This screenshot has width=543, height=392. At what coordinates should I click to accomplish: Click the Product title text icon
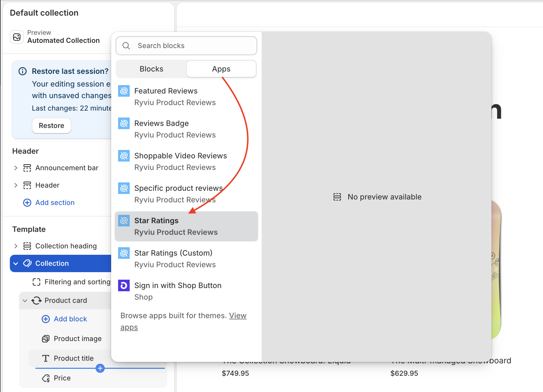pyautogui.click(x=46, y=358)
